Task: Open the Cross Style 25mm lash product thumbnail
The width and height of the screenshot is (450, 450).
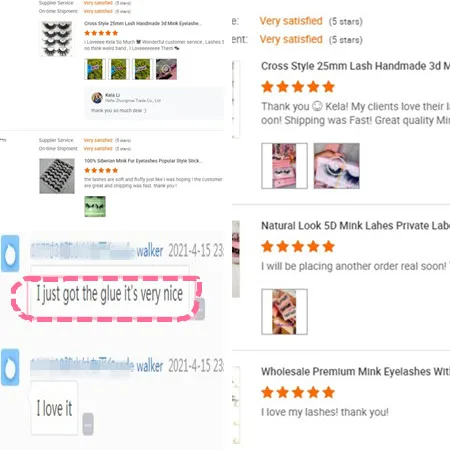Action: tap(57, 38)
